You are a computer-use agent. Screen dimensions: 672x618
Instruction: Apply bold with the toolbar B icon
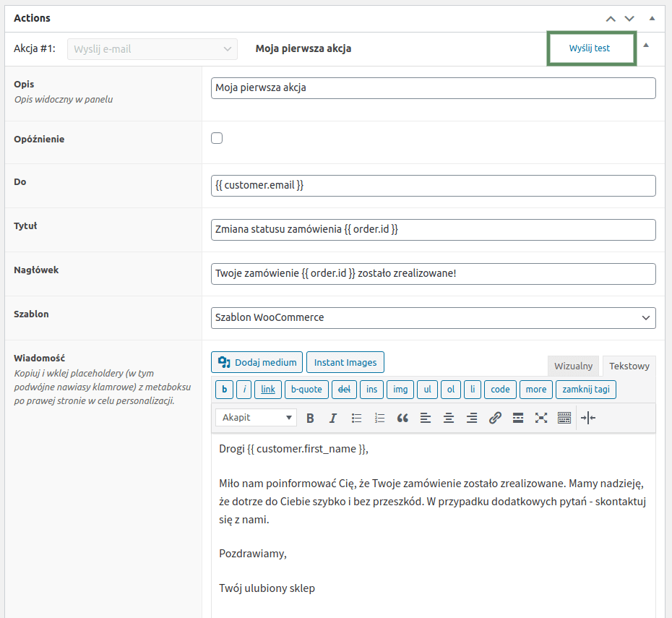[x=310, y=418]
